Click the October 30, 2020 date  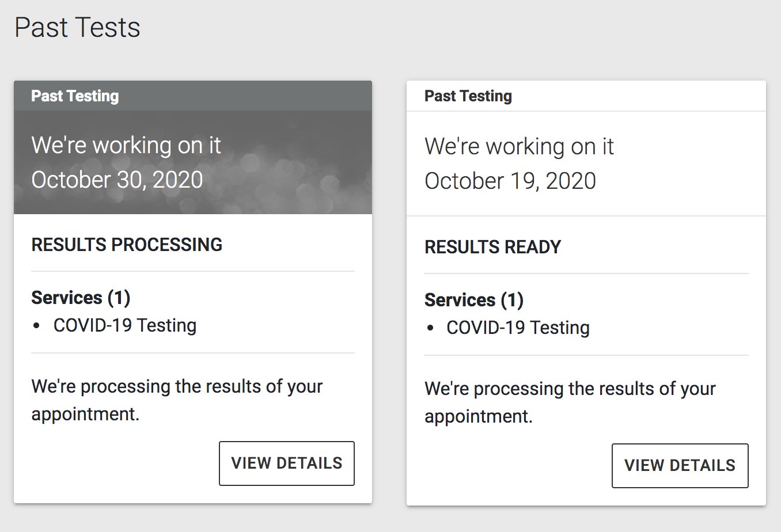(x=117, y=180)
